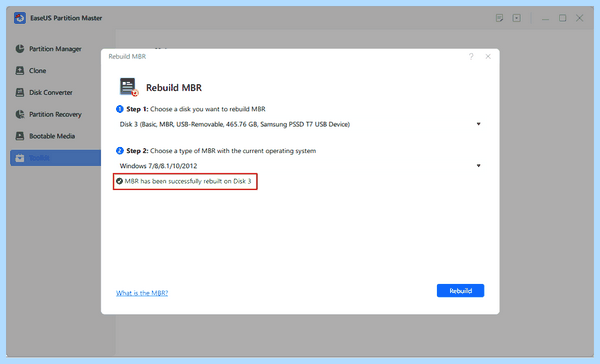
Task: Click the Rebuild MBR heading icon
Action: pyautogui.click(x=129, y=87)
